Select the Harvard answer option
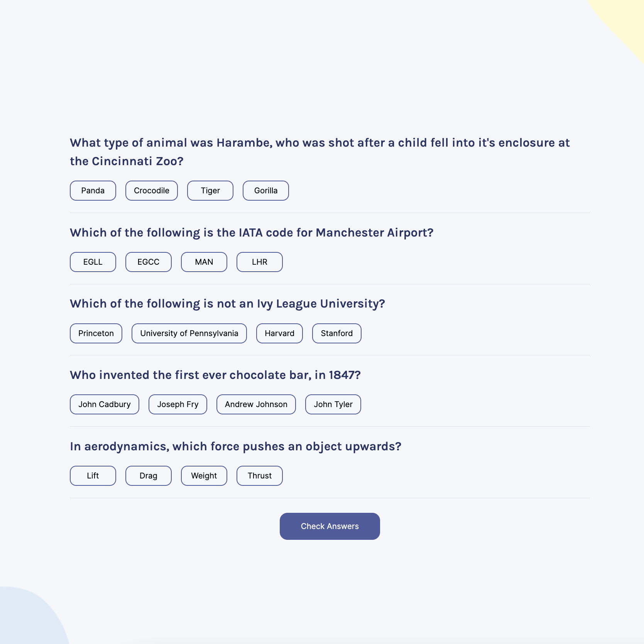644x644 pixels. click(x=279, y=333)
